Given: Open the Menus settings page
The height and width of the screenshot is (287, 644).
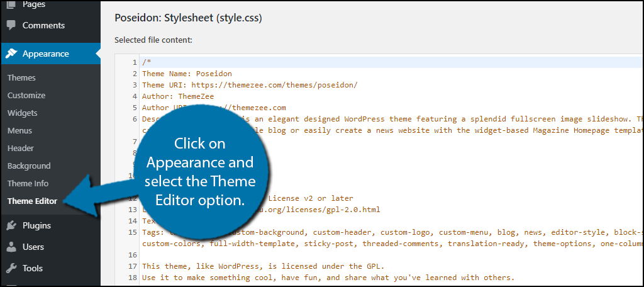Looking at the screenshot, I should click(x=19, y=131).
